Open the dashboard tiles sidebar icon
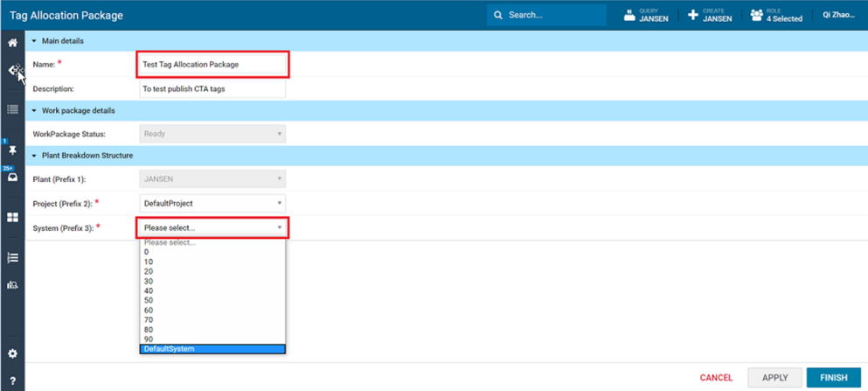Image resolution: width=868 pixels, height=391 pixels. (x=12, y=217)
